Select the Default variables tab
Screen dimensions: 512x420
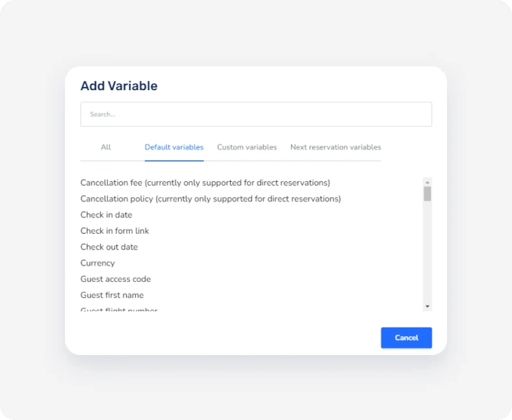[x=174, y=147]
